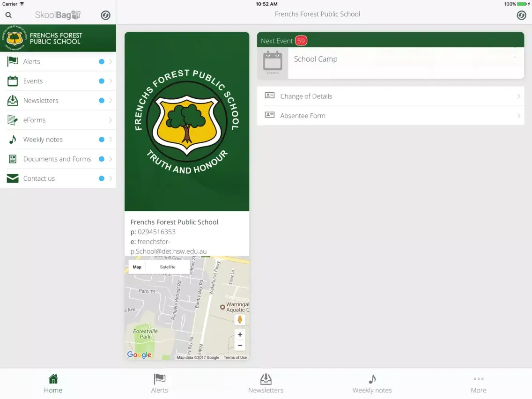The width and height of the screenshot is (532, 399).
Task: Open the Change of Details form
Action: coord(391,96)
